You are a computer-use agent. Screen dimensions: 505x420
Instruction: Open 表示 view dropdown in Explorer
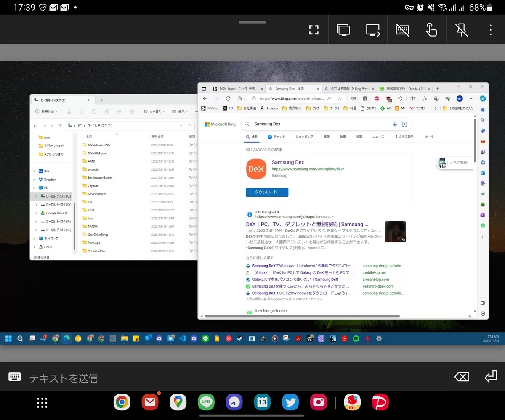tap(181, 111)
